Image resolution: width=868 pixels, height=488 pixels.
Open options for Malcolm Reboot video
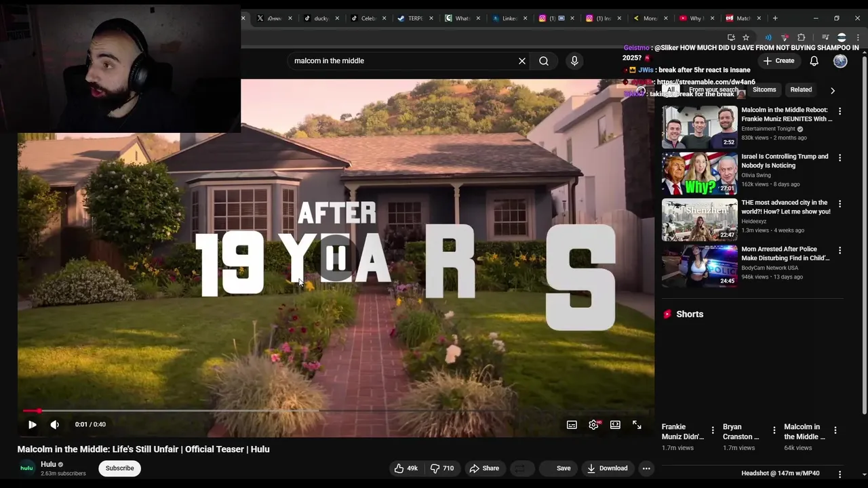click(840, 111)
